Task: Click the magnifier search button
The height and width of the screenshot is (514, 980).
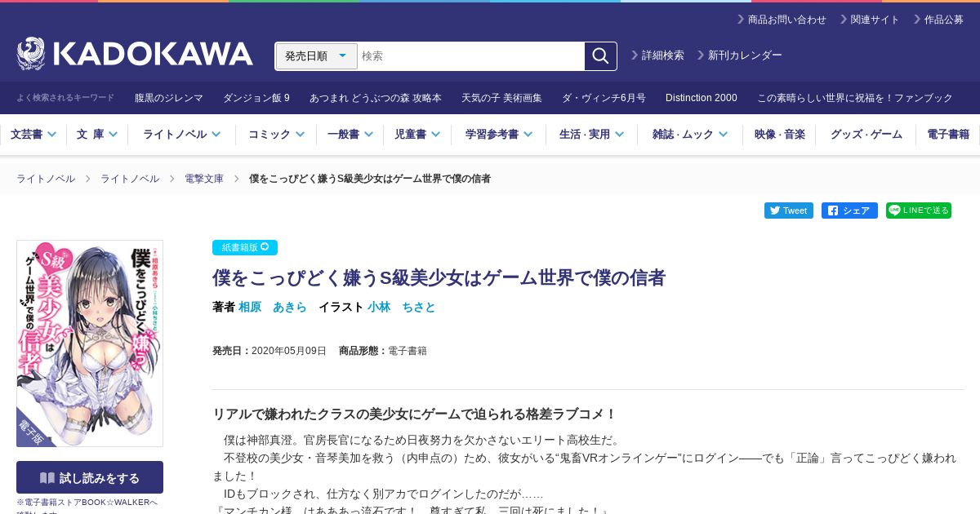Action: (x=600, y=56)
